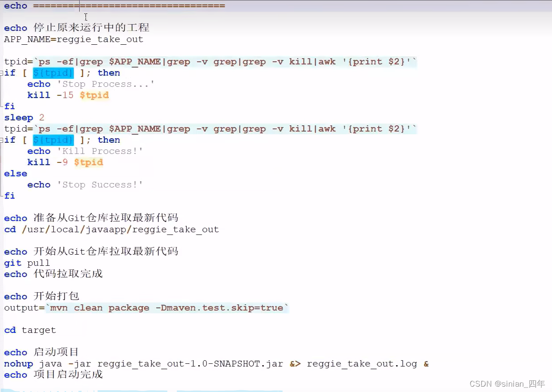The width and height of the screenshot is (552, 392).
Task: Click the path /usr/local/javaapp/reggie_take_out
Action: [x=120, y=230]
